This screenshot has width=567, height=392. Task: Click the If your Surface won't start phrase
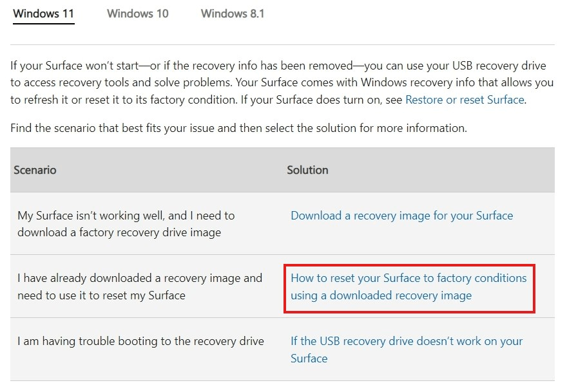[75, 66]
